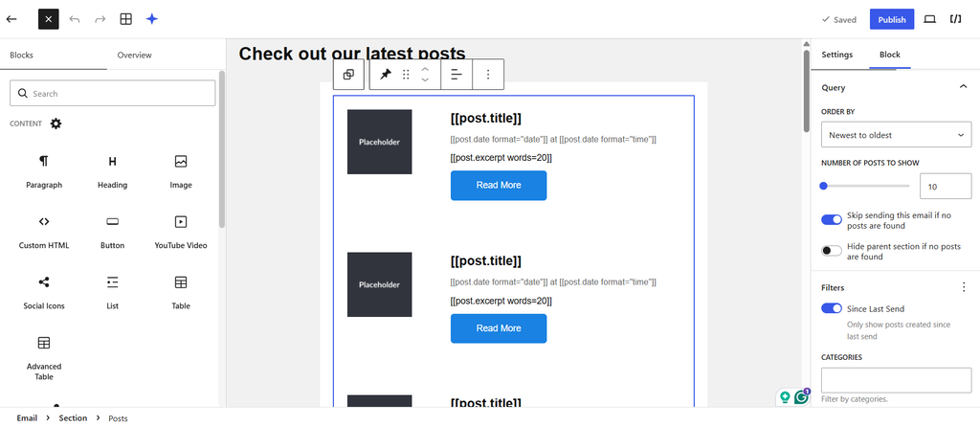The height and width of the screenshot is (427, 980).
Task: Open the merge tags bracket icon
Action: click(956, 19)
